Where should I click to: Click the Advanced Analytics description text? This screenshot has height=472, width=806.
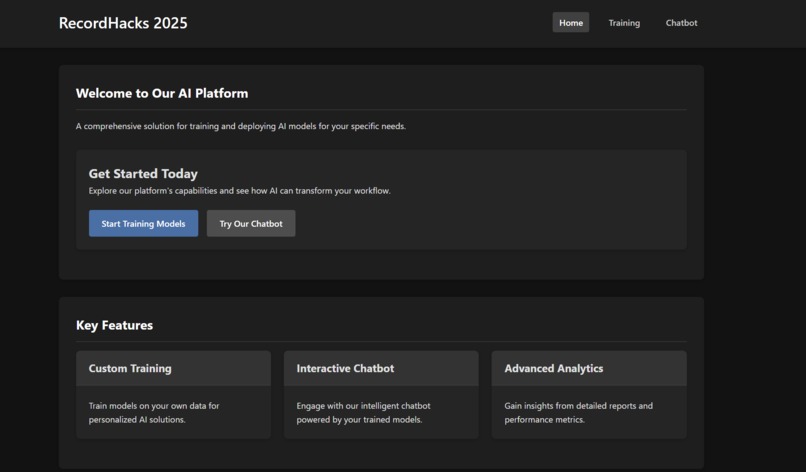[x=578, y=413]
